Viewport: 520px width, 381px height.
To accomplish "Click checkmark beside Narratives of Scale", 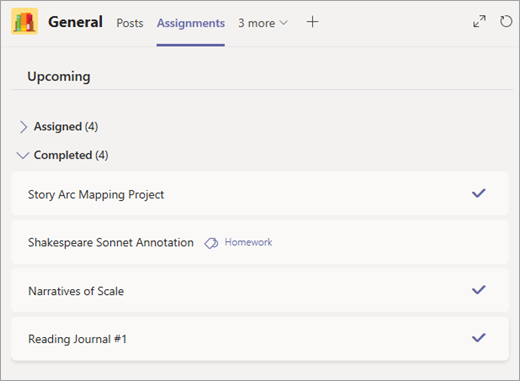I will (479, 290).
